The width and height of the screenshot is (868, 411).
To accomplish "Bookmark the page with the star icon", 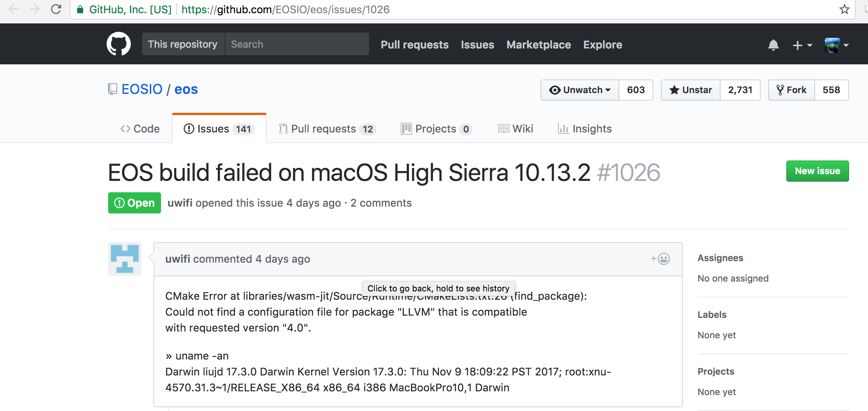I will click(844, 9).
